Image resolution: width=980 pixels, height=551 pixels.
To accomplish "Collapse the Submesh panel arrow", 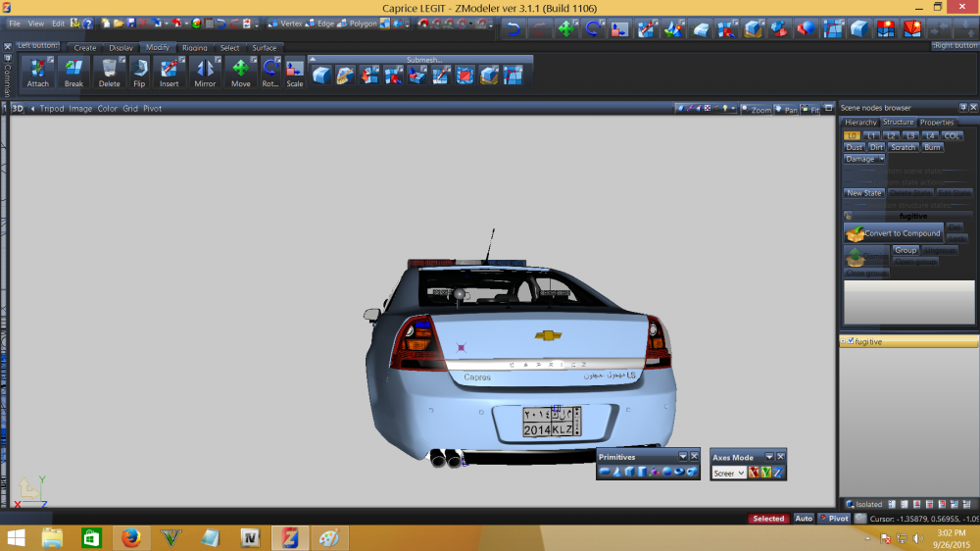I will pos(313,60).
